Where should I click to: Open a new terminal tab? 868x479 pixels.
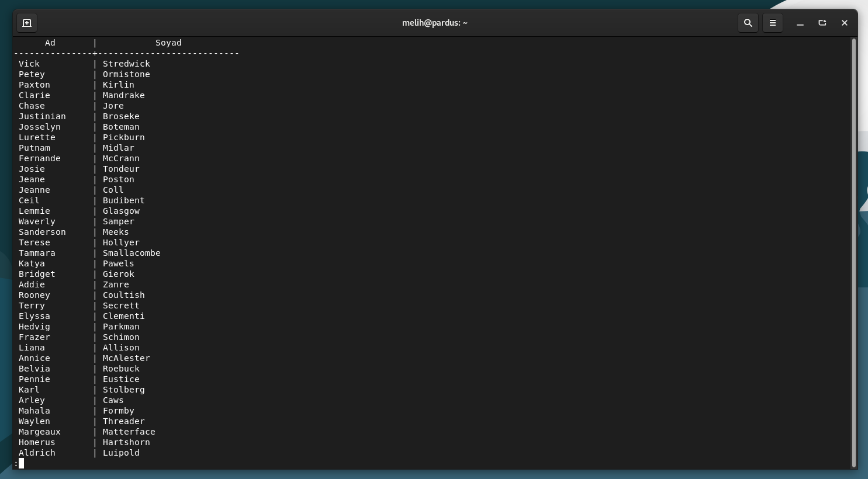[x=27, y=23]
